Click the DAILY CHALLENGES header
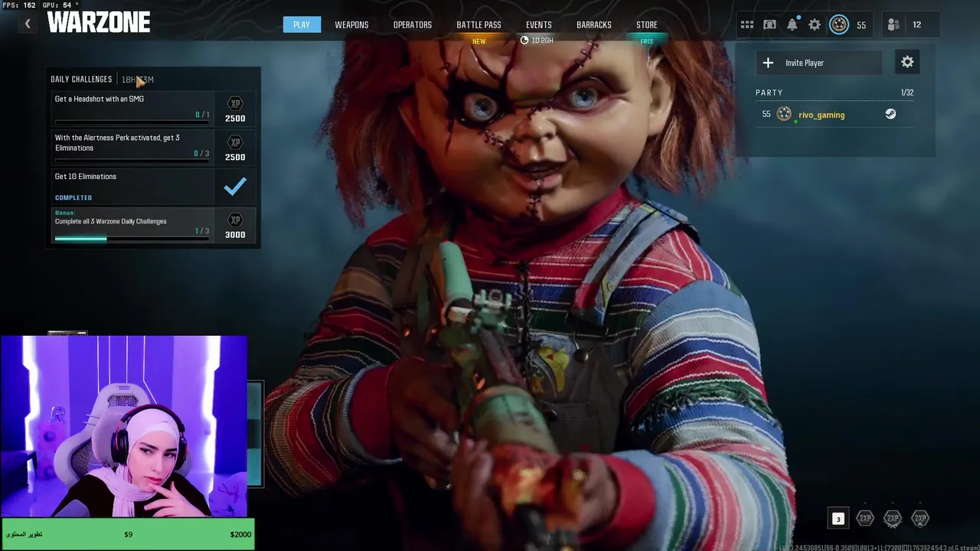 coord(81,79)
